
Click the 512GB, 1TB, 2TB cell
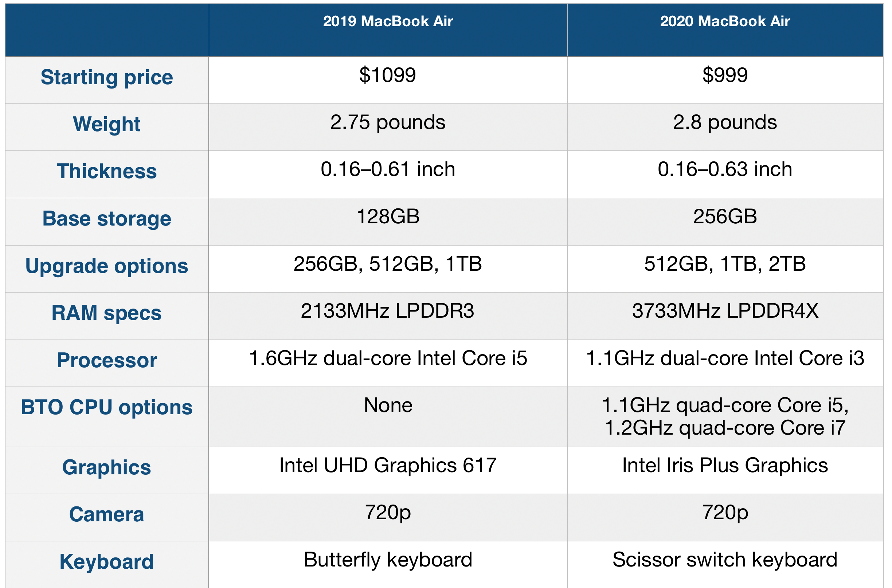tap(725, 264)
